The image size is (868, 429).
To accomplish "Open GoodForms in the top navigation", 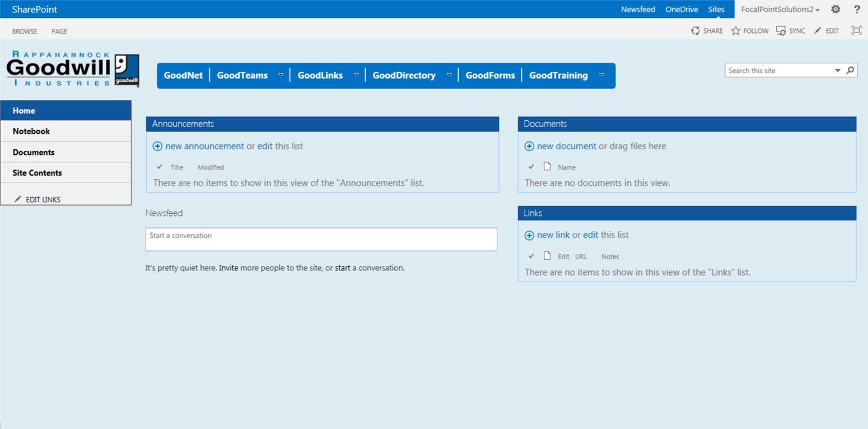I will coord(490,75).
